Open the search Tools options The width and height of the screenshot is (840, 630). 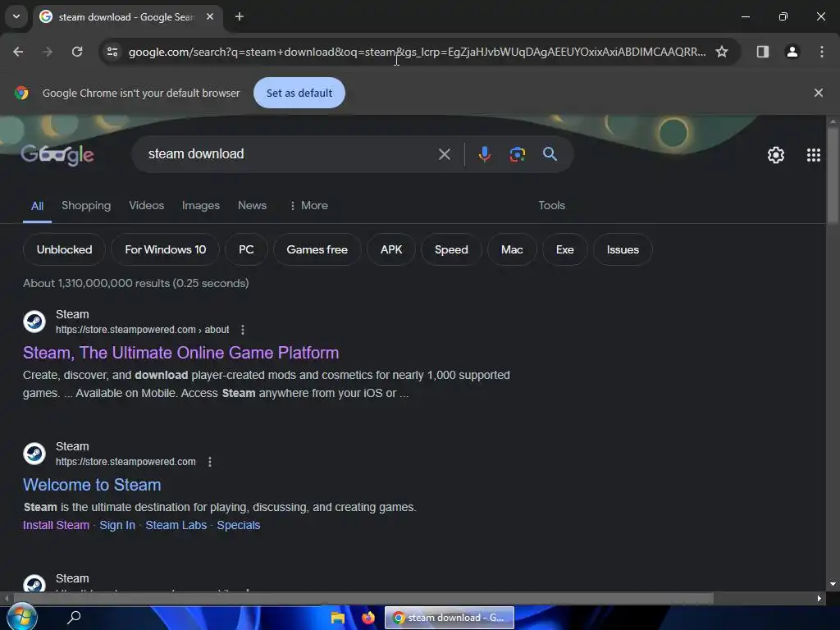tap(552, 205)
